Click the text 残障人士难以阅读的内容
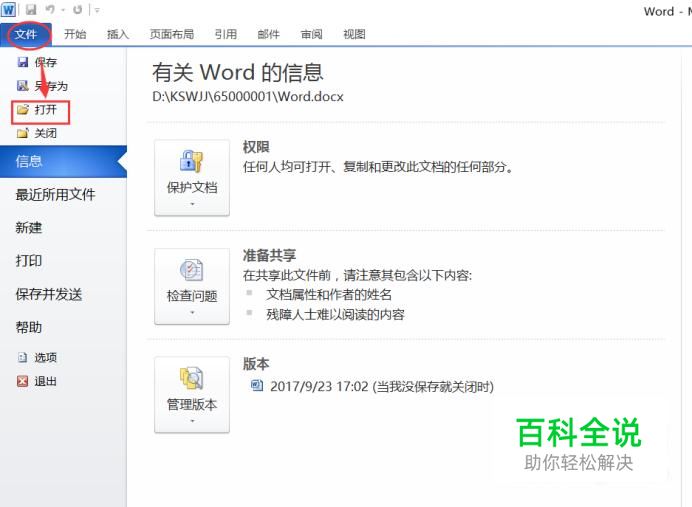 click(x=335, y=315)
